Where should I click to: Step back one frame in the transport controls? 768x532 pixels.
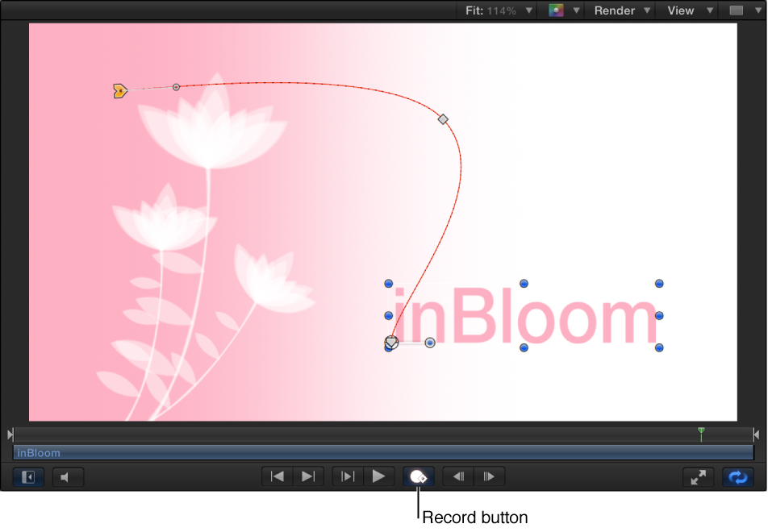point(457,476)
